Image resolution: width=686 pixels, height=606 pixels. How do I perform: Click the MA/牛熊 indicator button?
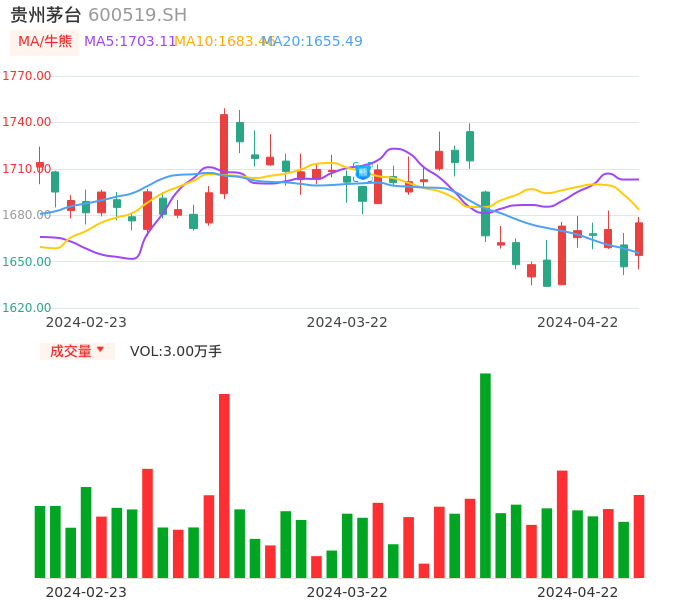[x=45, y=42]
